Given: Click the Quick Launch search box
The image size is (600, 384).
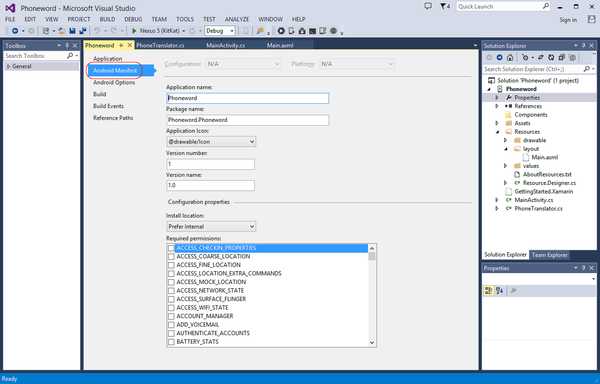Looking at the screenshot, I should [x=504, y=7].
